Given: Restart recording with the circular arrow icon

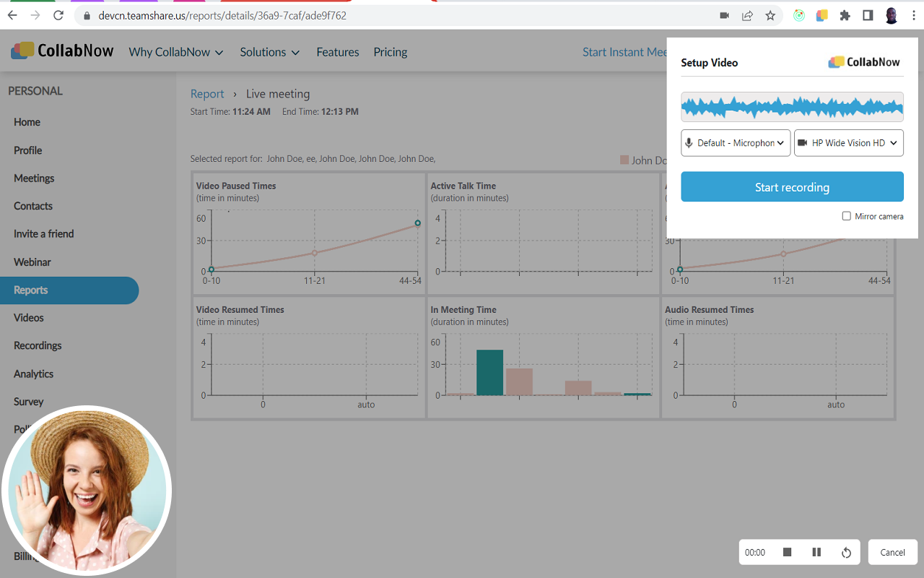Looking at the screenshot, I should pos(846,553).
